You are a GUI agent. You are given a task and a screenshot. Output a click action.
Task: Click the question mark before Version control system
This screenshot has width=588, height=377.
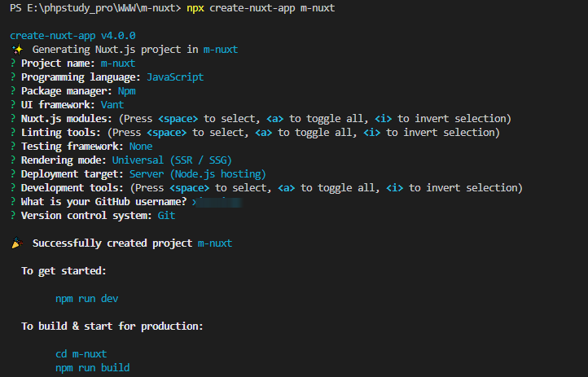(x=13, y=216)
